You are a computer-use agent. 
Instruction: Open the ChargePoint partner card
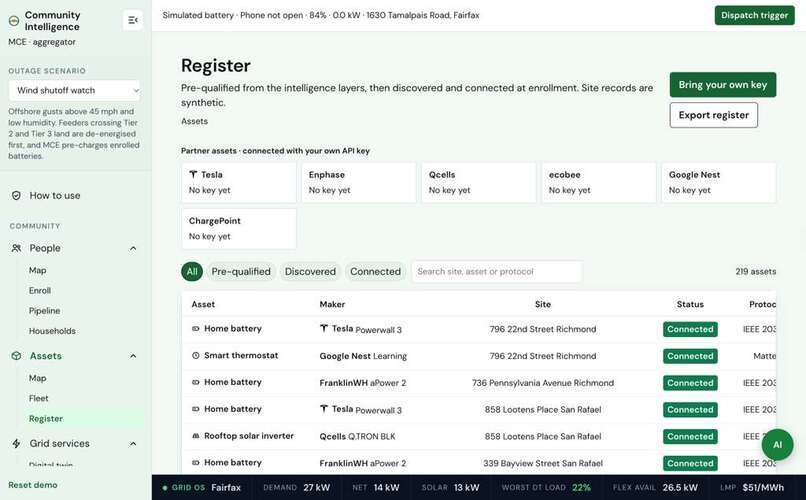point(239,229)
